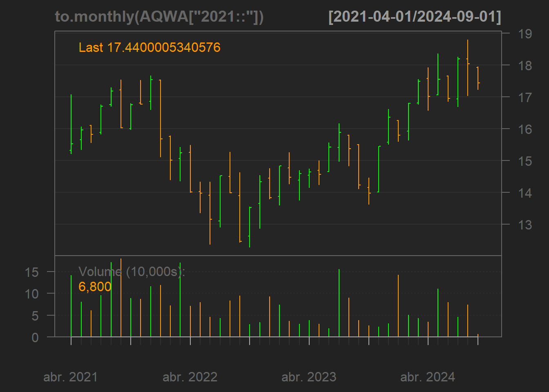This screenshot has height=392, width=549.
Task: Click the 18 price axis label
Action: coord(525,65)
